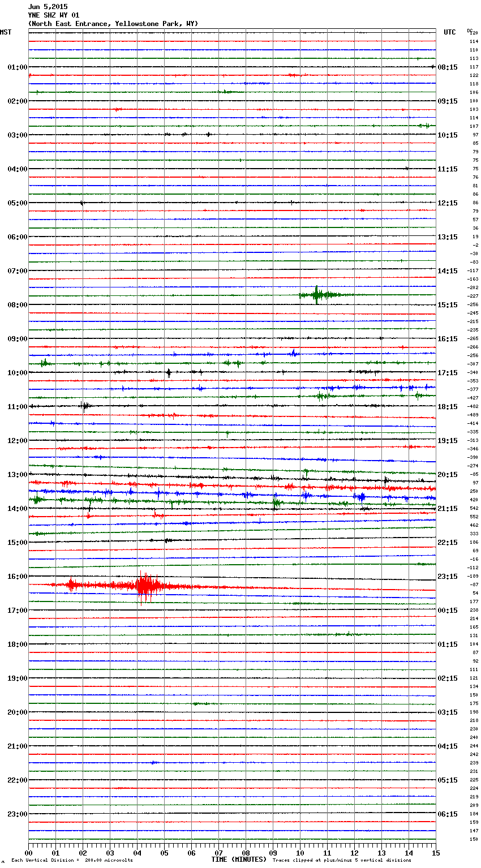The height and width of the screenshot is (868, 481).
Task: Select the '09:00' MST time label
Action: pos(17,339)
